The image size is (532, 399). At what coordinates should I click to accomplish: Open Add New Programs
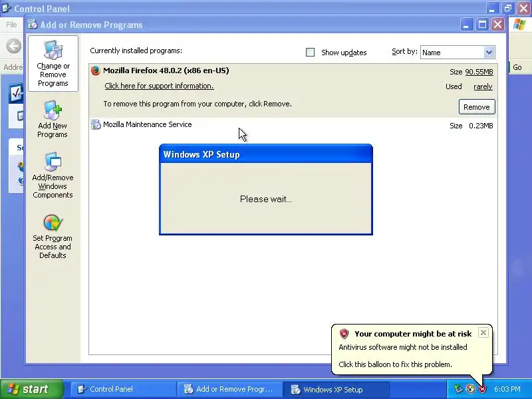53,119
